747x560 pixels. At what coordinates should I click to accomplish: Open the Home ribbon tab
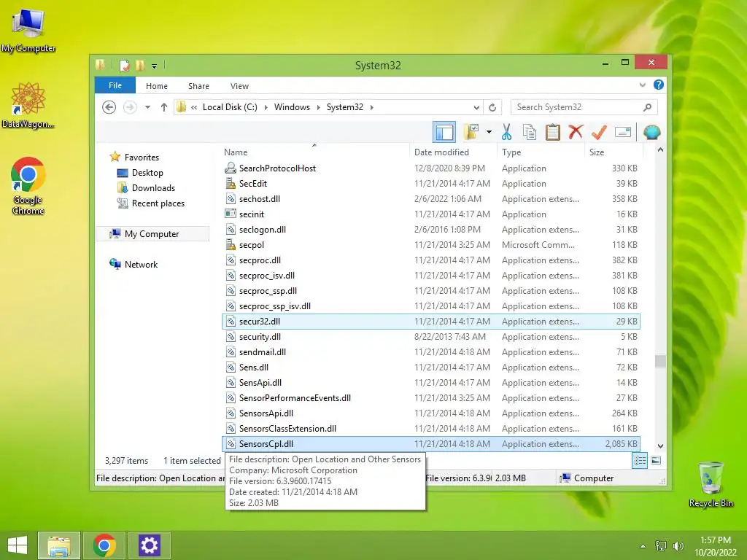[x=157, y=86]
